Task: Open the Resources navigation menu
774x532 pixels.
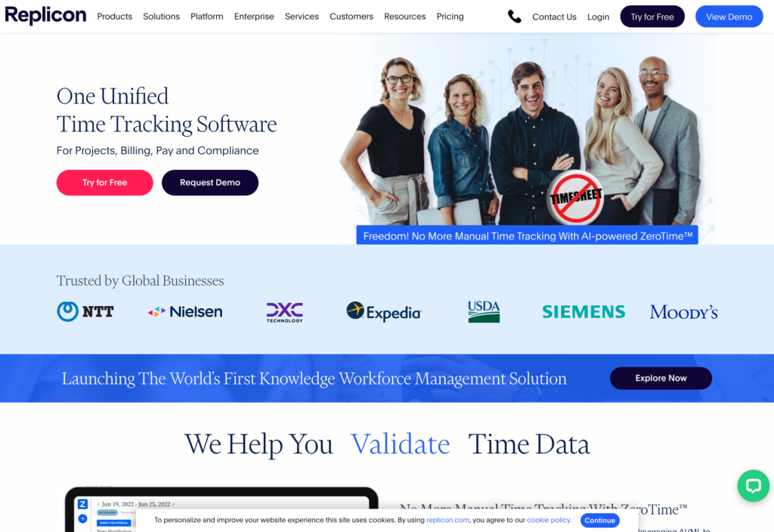Action: point(405,17)
